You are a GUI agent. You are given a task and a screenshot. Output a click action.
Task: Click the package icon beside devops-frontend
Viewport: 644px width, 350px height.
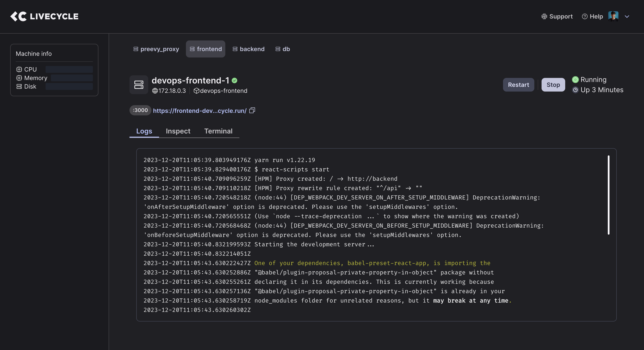tap(197, 91)
